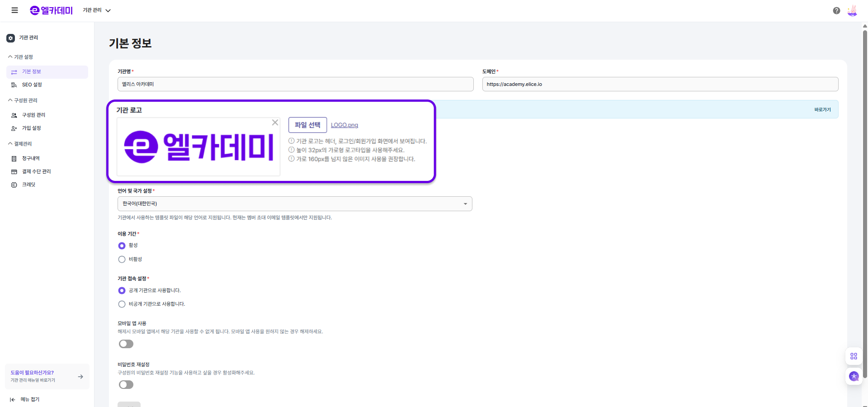Open the floating purple star assistant icon
The image size is (868, 407).
(854, 376)
